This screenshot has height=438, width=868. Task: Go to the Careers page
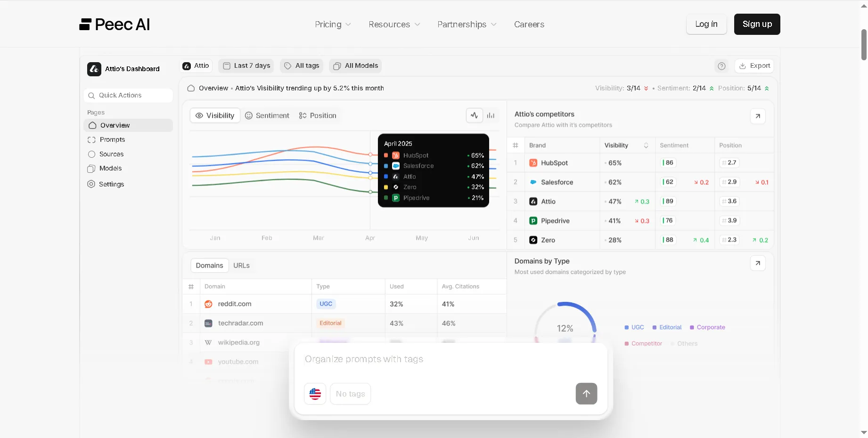click(x=529, y=24)
